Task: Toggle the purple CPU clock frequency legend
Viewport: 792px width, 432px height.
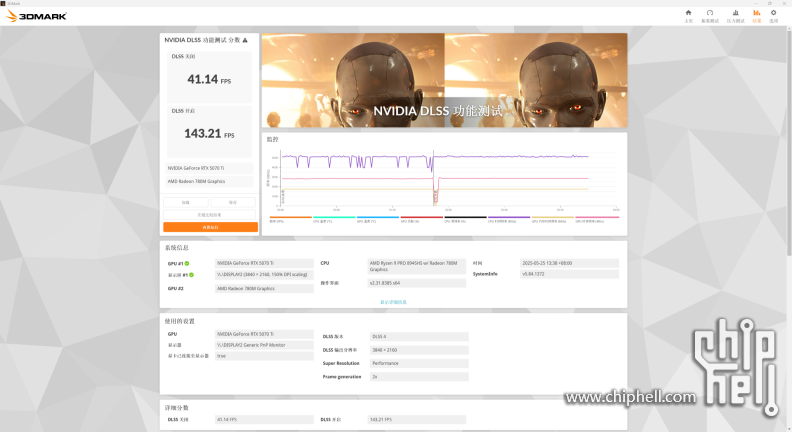Action: click(x=509, y=219)
